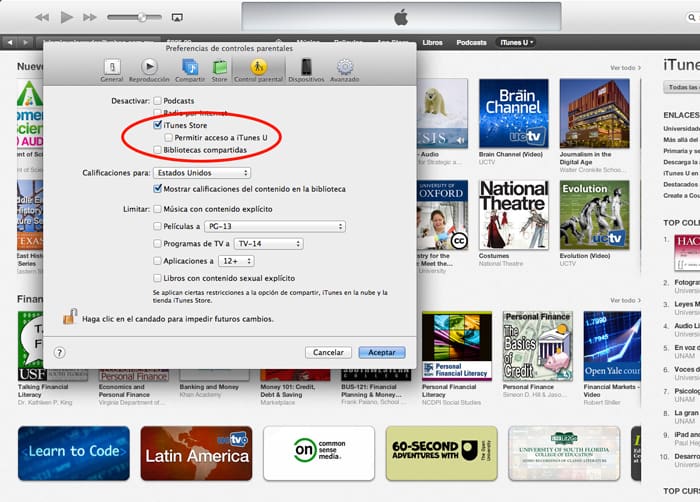Open the University of South Florida banner
Screen dimensions: 700x502
click(564, 453)
